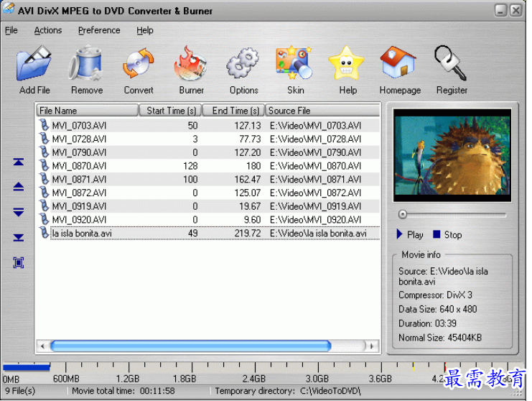The width and height of the screenshot is (532, 401).
Task: Select the MVI_0728.AVI file name
Action: tap(79, 139)
